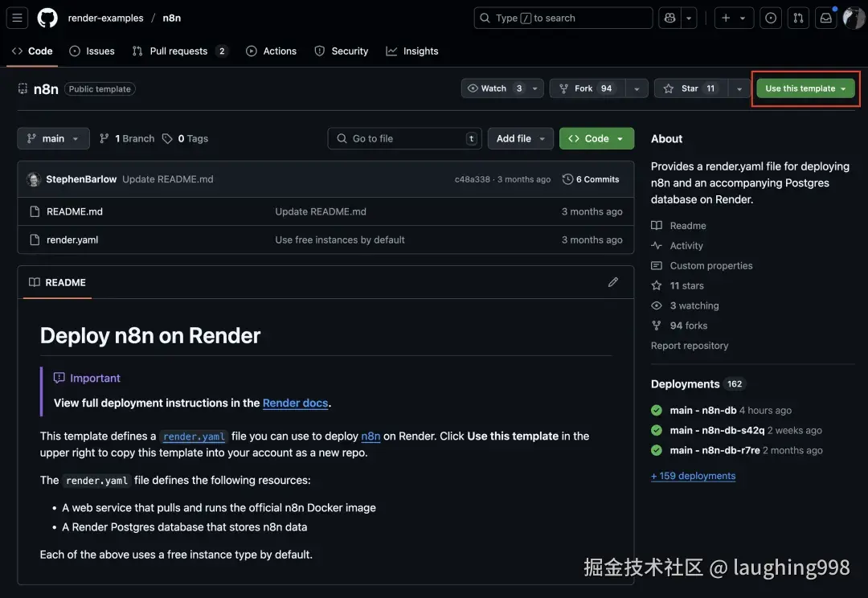
Task: Open the main - n8n-db-s42q deployment
Action: pos(717,430)
